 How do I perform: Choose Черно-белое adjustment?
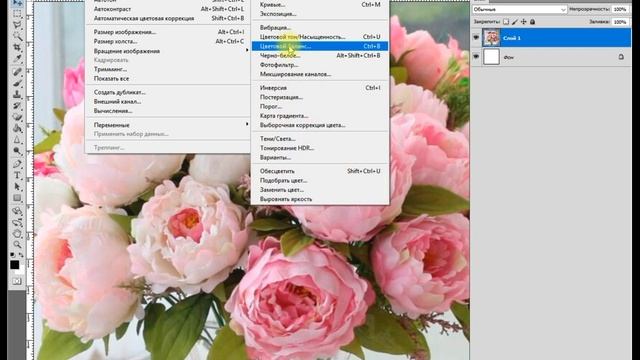pos(320,56)
